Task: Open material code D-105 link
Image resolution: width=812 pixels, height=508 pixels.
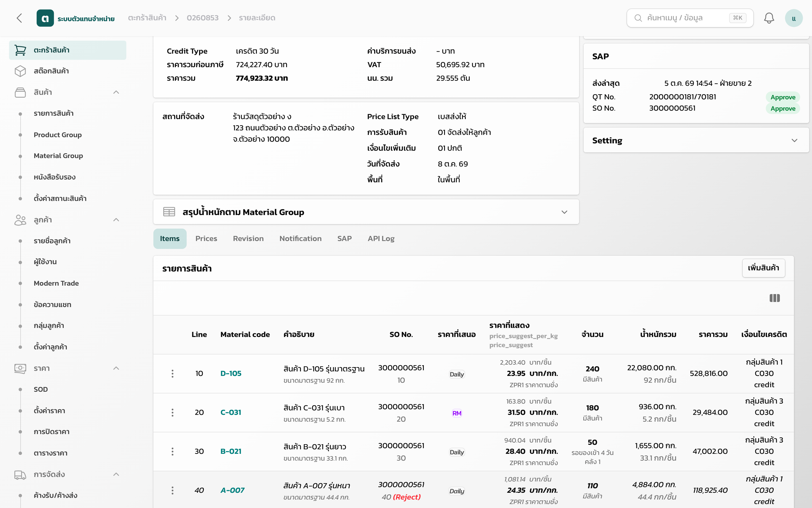Action: point(231,374)
